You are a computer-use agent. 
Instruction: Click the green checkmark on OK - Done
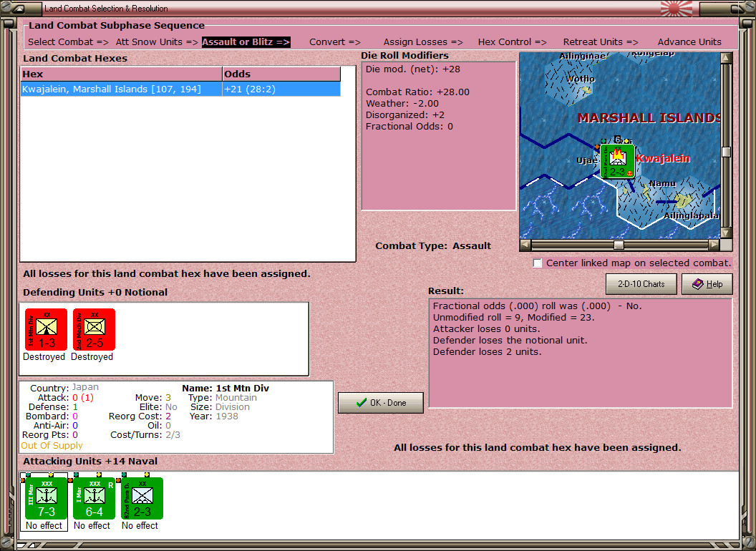pos(361,403)
